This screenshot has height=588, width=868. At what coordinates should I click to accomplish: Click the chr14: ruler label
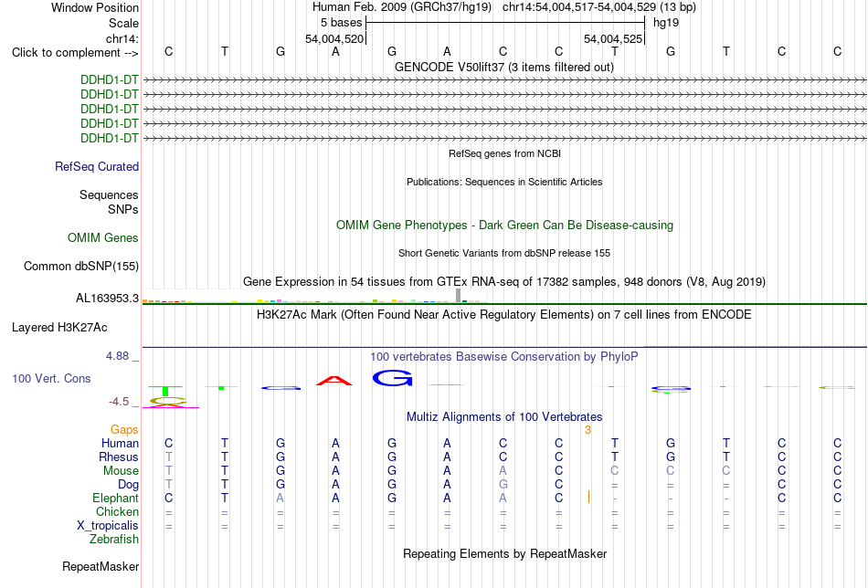click(122, 38)
